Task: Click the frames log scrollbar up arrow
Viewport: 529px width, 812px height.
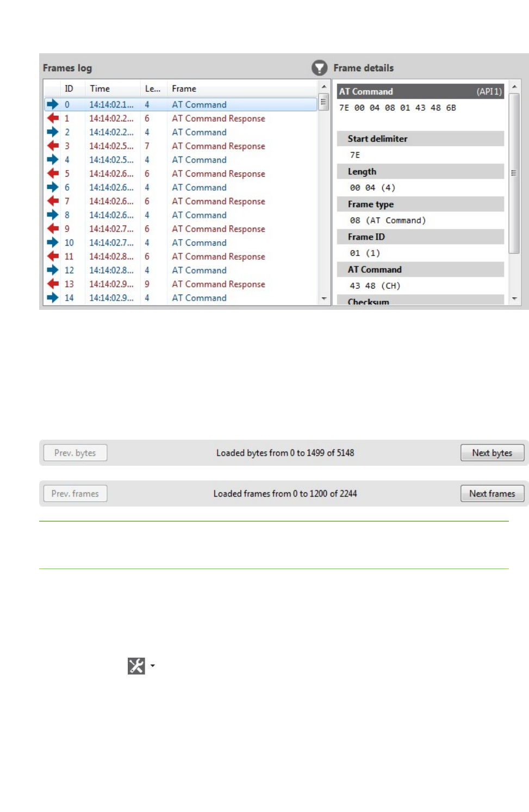Action: (x=324, y=86)
